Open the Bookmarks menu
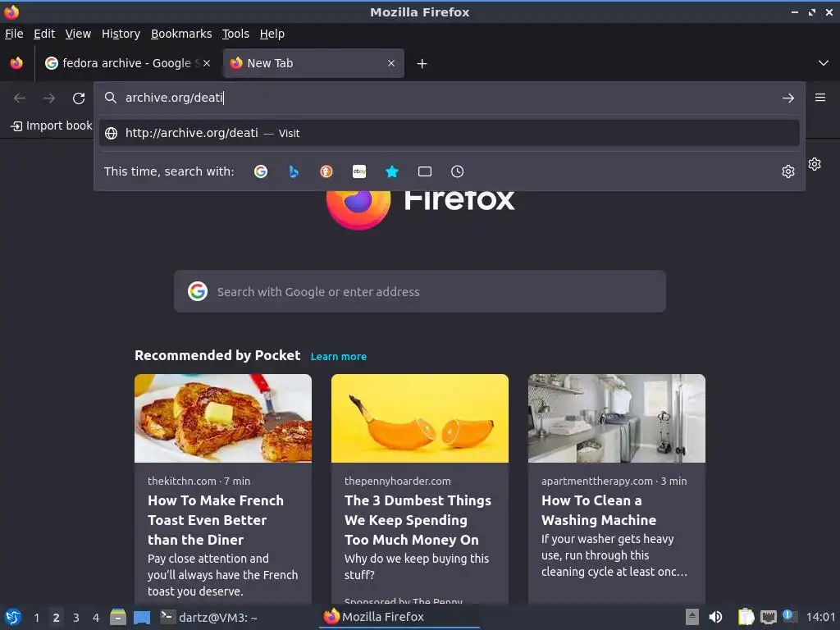Viewport: 840px width, 630px height. [x=181, y=34]
